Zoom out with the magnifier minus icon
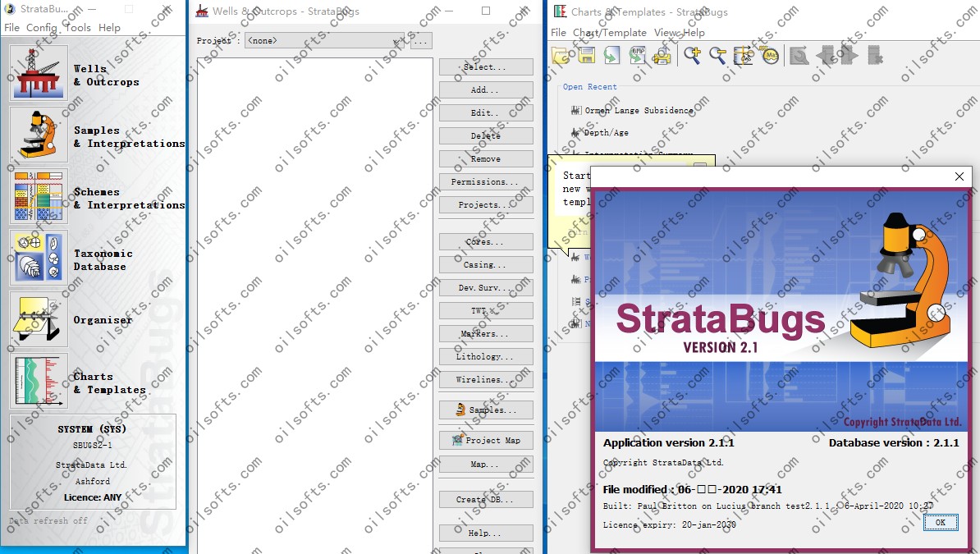This screenshot has width=980, height=554. (x=717, y=56)
